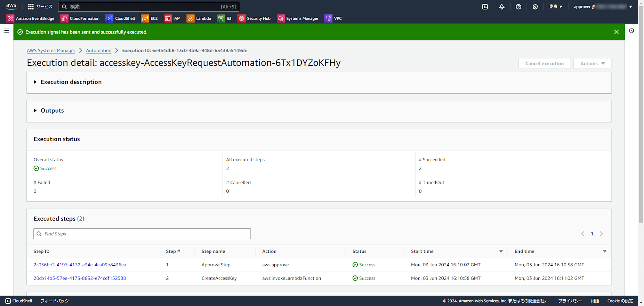The image size is (644, 306).
Task: Open notifications bell
Action: point(502,7)
